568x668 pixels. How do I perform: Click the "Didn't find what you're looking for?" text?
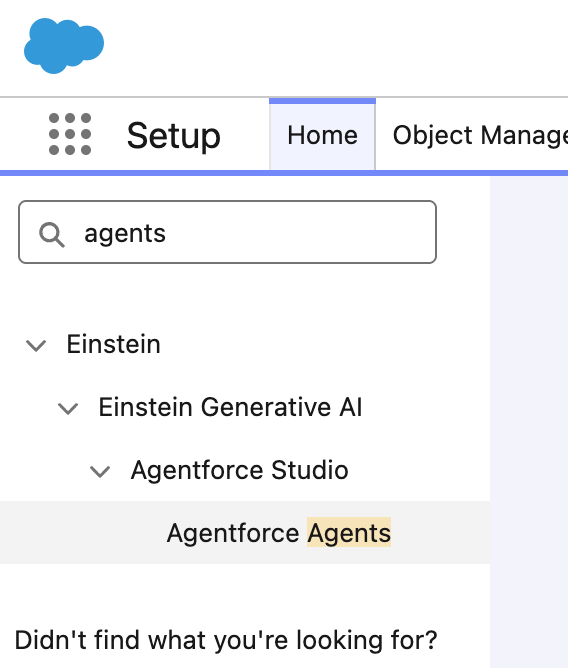click(x=226, y=640)
